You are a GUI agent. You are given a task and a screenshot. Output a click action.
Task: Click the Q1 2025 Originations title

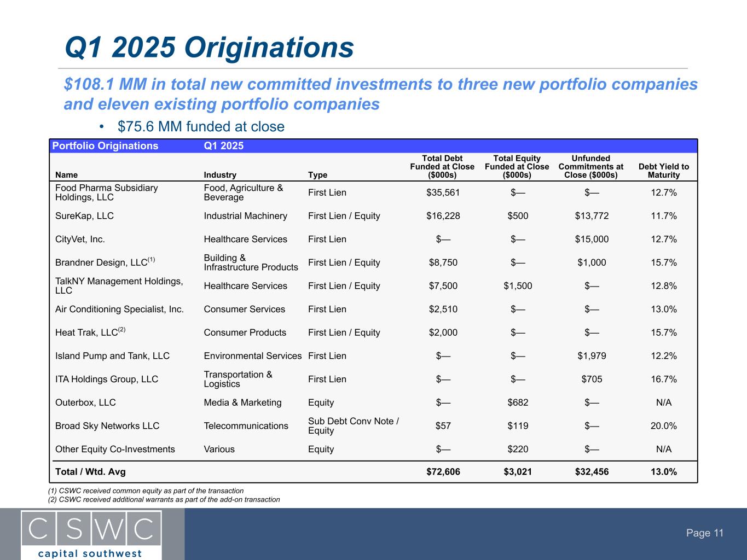(209, 48)
